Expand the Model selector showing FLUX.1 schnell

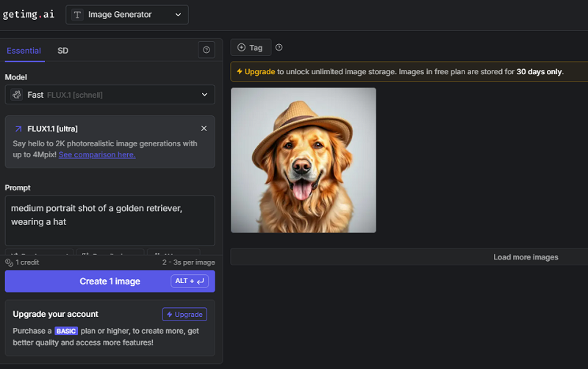tap(110, 95)
